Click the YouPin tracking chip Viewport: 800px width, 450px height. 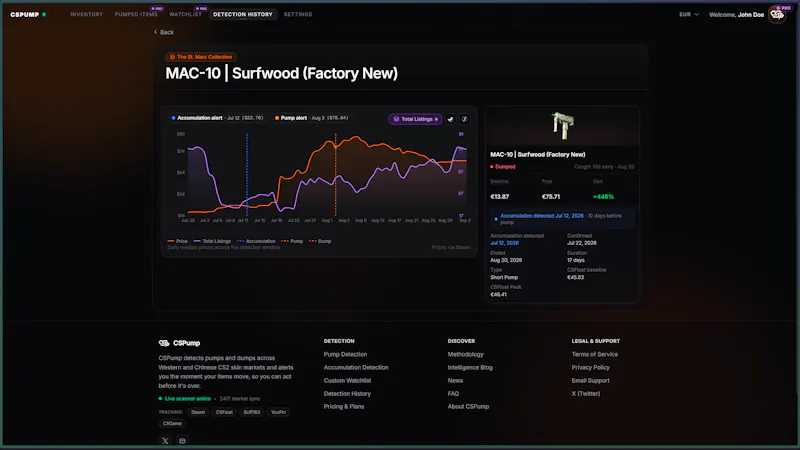[x=279, y=412]
